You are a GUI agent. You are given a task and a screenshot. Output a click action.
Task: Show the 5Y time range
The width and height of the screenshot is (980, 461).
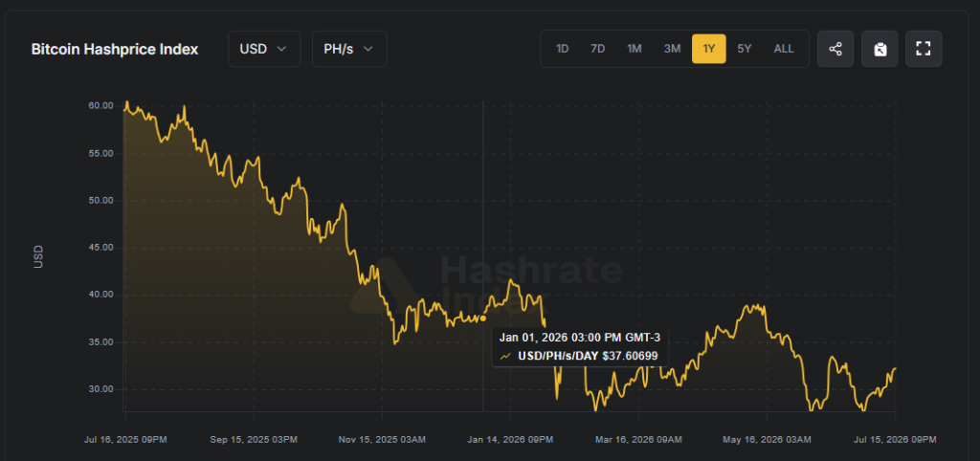[744, 49]
